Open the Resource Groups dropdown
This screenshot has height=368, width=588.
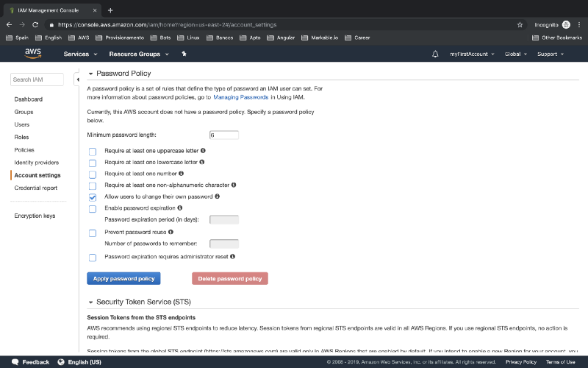[139, 54]
